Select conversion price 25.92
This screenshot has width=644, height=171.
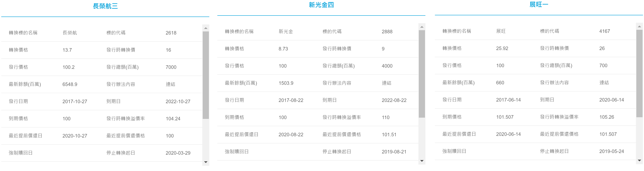(502, 48)
